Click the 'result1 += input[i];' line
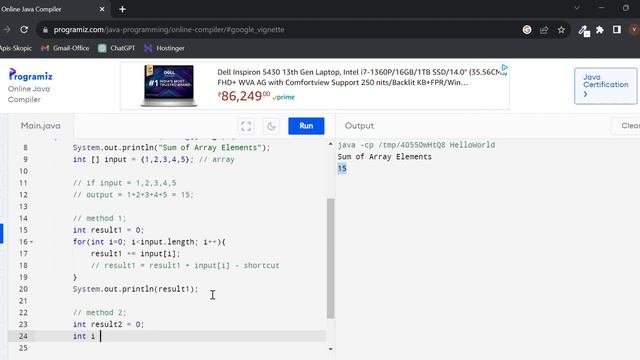Viewport: 640px width, 360px height. (x=136, y=254)
